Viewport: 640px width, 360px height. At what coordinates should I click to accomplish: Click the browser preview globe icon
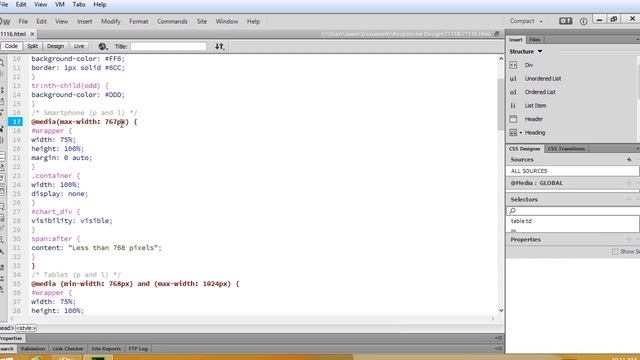(x=102, y=47)
